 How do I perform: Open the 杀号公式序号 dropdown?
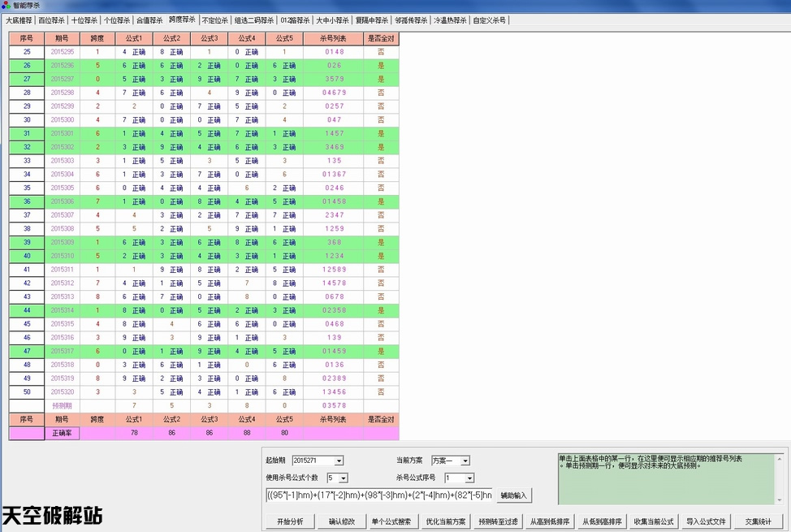pos(469,478)
